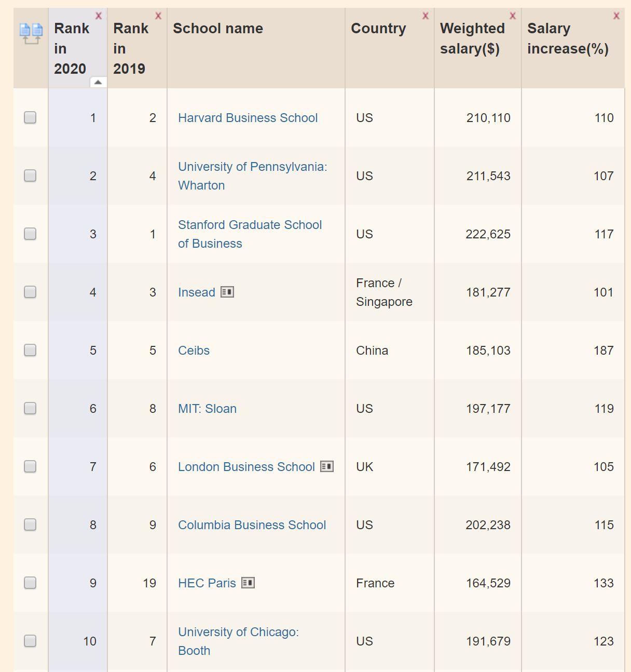This screenshot has width=631, height=672.
Task: Select the checkbox for Ceibs row
Action: (x=30, y=351)
